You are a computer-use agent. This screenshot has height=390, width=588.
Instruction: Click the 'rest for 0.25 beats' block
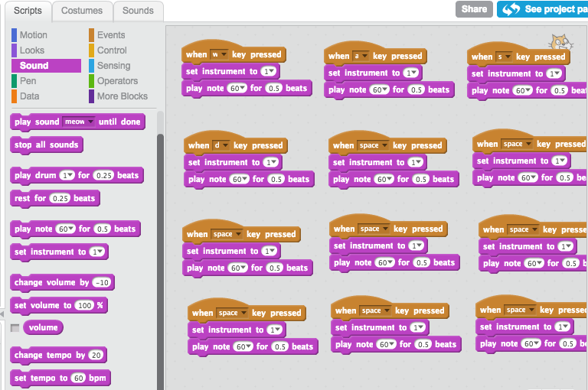(55, 198)
